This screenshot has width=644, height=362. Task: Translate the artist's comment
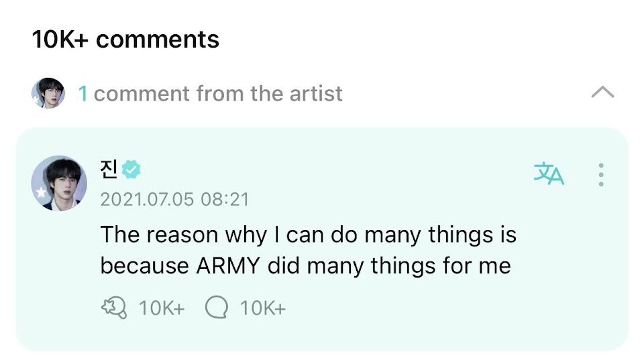pyautogui.click(x=549, y=174)
